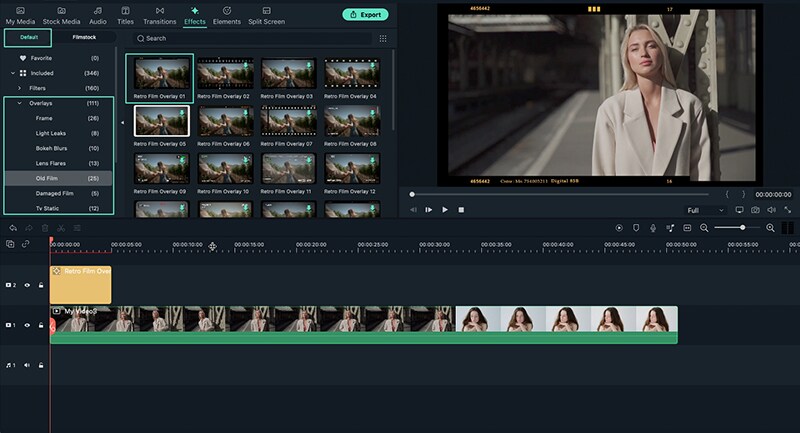Select the Retro Film Overlay 05 thumbnail

click(x=162, y=121)
